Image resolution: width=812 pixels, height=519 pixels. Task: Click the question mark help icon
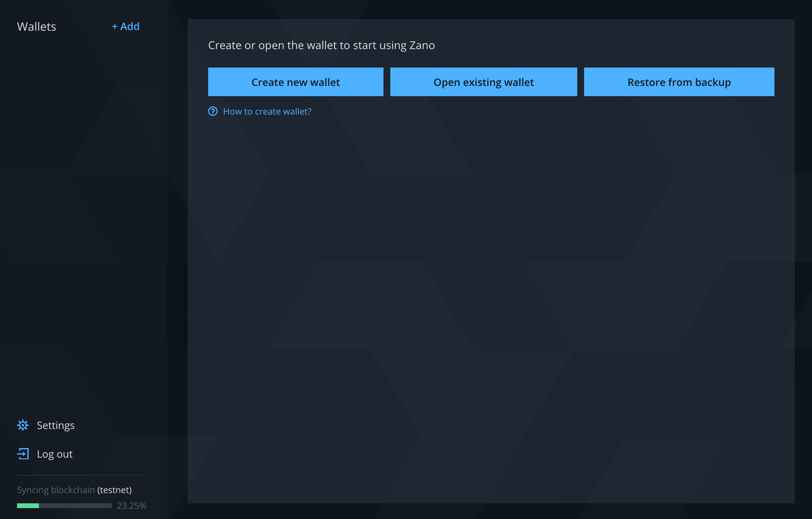[213, 112]
